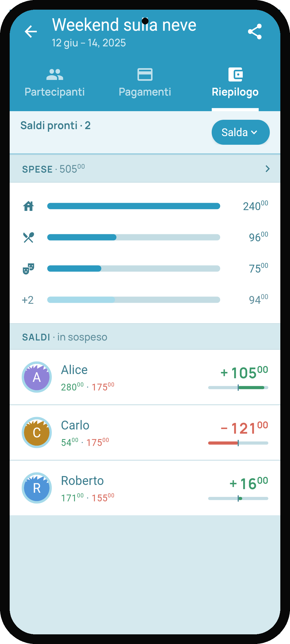Share the Weekend sulla neve event

click(x=255, y=32)
